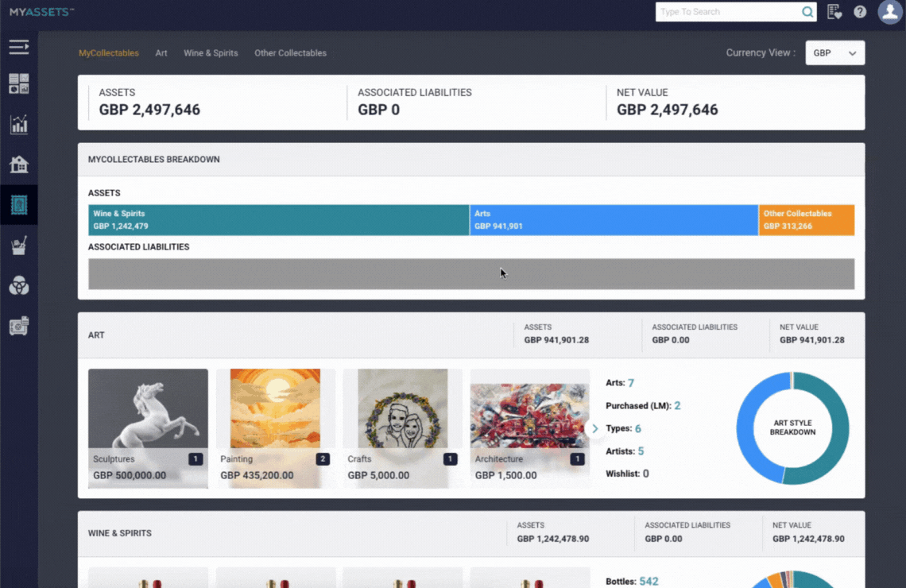Click the Art liabilities GBP 0.00 value
The height and width of the screenshot is (588, 906).
[x=670, y=340]
